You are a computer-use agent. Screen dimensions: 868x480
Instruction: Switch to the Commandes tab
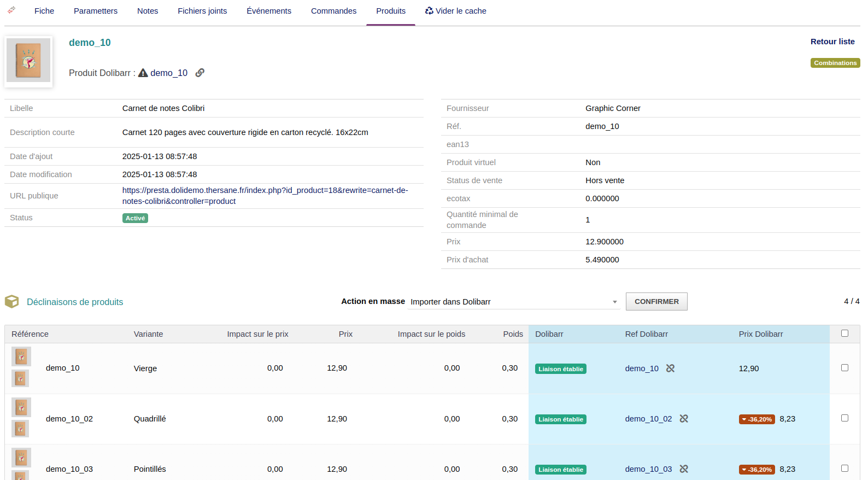tap(333, 11)
